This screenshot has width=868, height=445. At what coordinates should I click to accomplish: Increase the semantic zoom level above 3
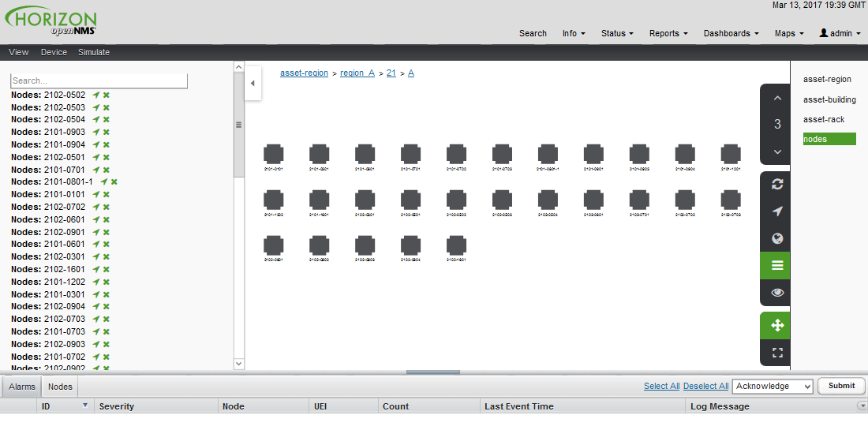coord(777,99)
